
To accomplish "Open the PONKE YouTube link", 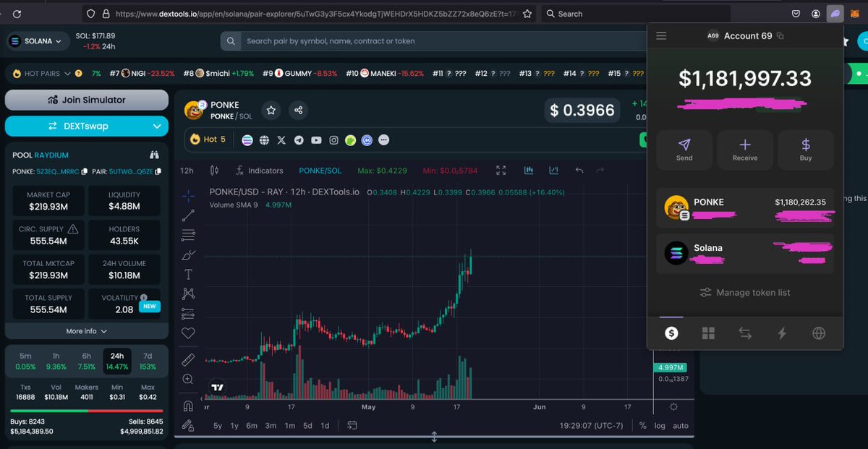I will pyautogui.click(x=316, y=140).
